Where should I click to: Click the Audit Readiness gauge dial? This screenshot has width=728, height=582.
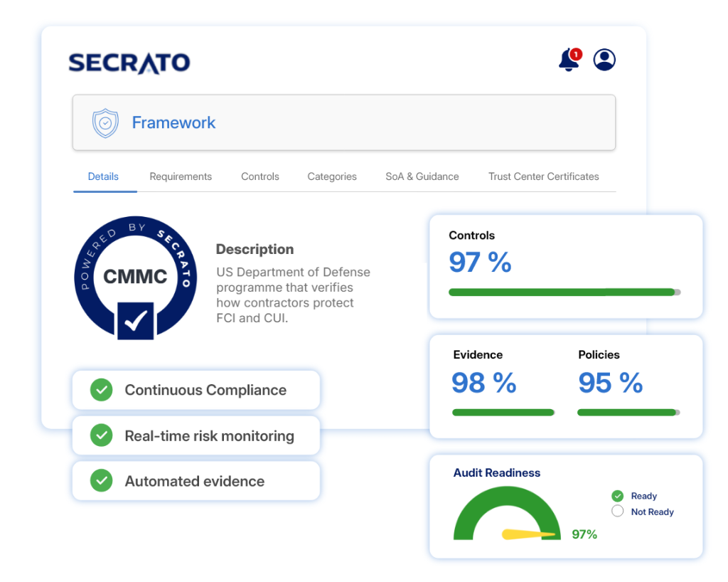[x=507, y=513]
